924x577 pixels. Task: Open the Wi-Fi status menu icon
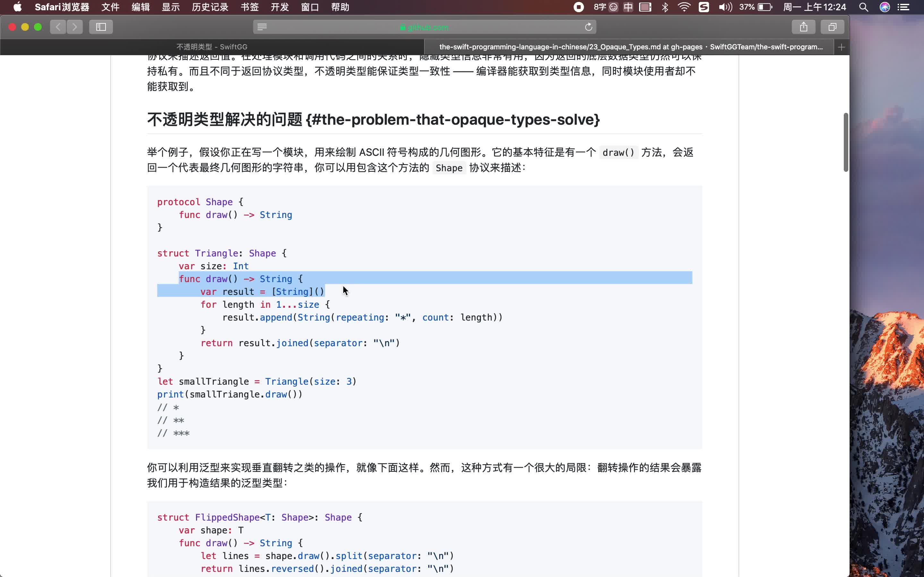pos(685,7)
